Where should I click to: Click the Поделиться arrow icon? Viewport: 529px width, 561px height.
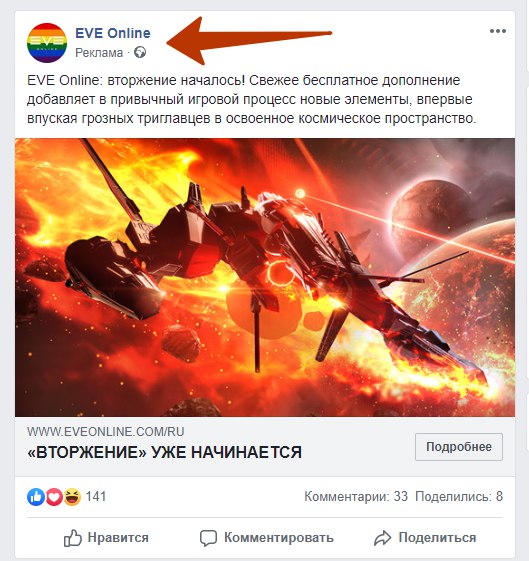[x=382, y=538]
